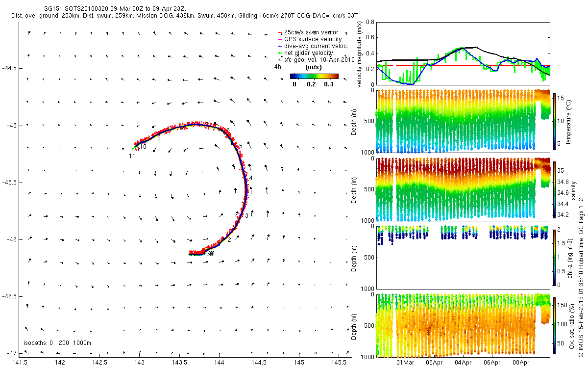Viewport: 588px width, 368px height.
Task: Click waypoint label '11' at track end
Action: click(132, 156)
